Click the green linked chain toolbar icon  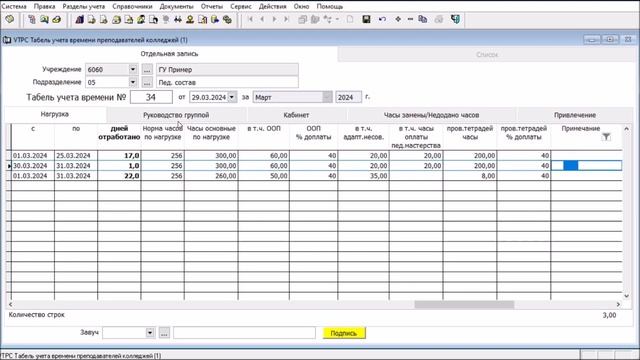[x=227, y=20]
